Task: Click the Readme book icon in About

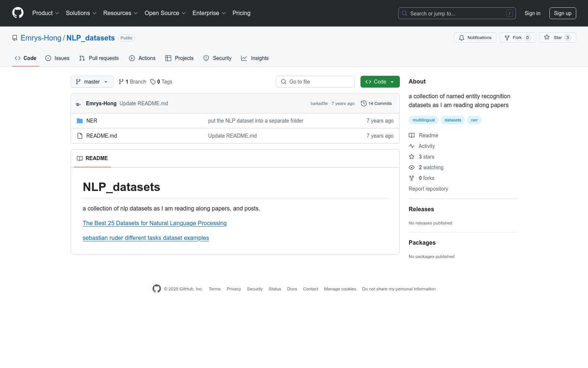Action: [x=412, y=135]
